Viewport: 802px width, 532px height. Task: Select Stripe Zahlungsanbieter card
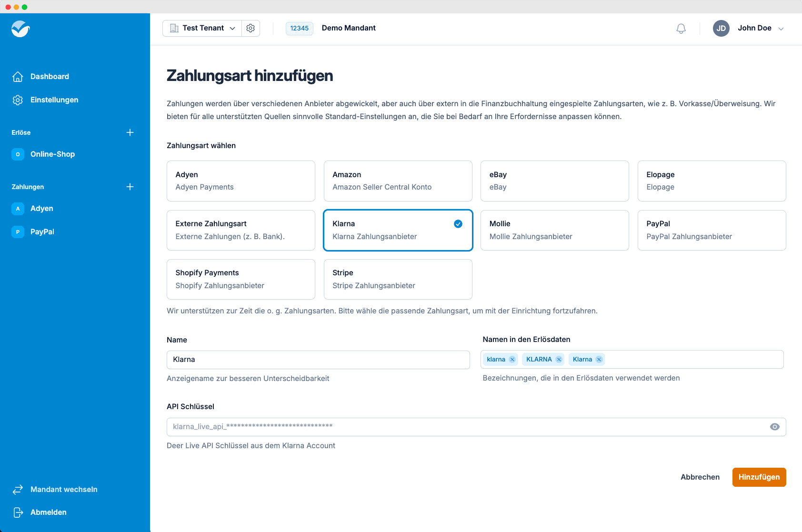coord(398,279)
